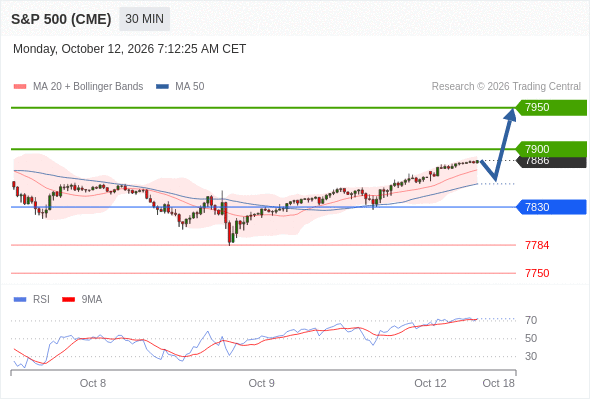This screenshot has height=400, width=590.
Task: Click the red 7750 support label
Action: (537, 273)
